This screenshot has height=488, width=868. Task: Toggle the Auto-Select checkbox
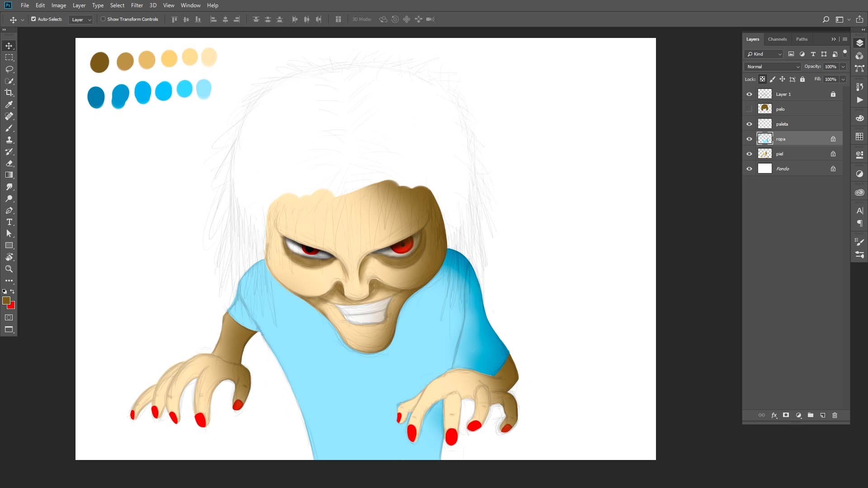pyautogui.click(x=33, y=19)
